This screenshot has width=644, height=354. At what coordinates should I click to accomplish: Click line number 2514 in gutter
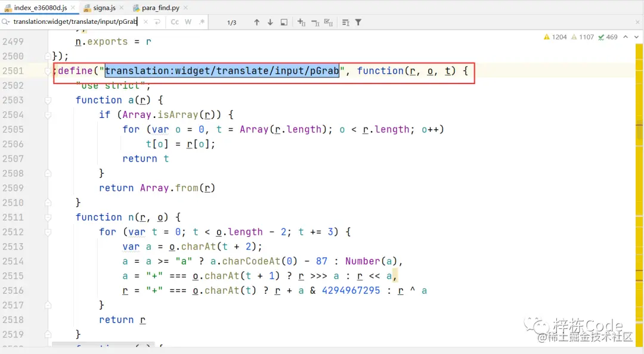(13, 261)
